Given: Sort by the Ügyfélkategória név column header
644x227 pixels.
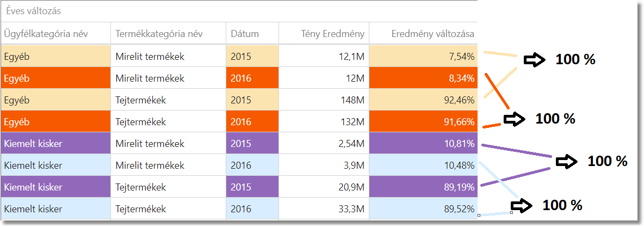Looking at the screenshot, I should point(46,34).
